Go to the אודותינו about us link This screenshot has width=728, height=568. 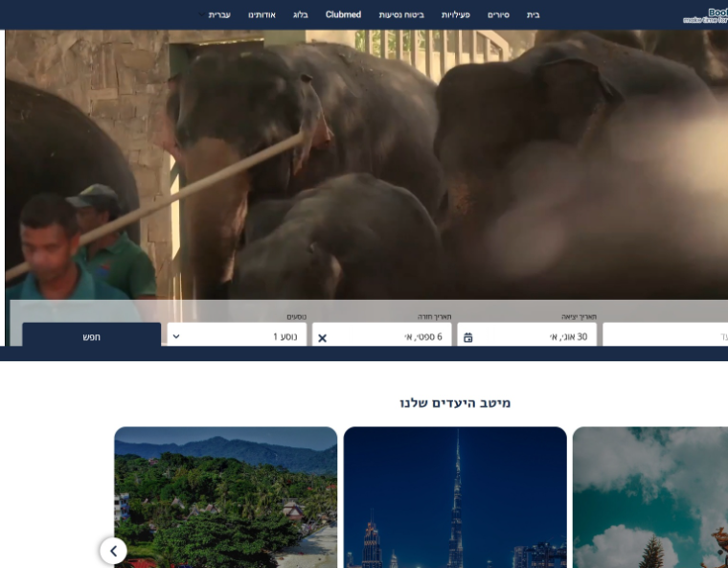pyautogui.click(x=262, y=15)
